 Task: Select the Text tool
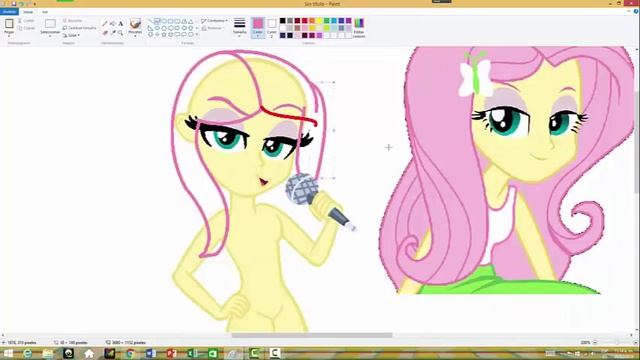(x=120, y=24)
